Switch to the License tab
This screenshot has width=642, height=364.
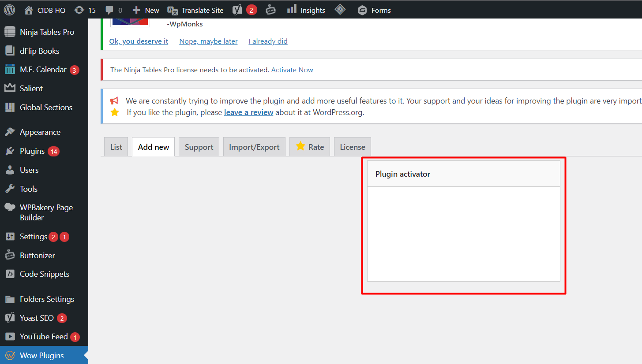click(353, 147)
